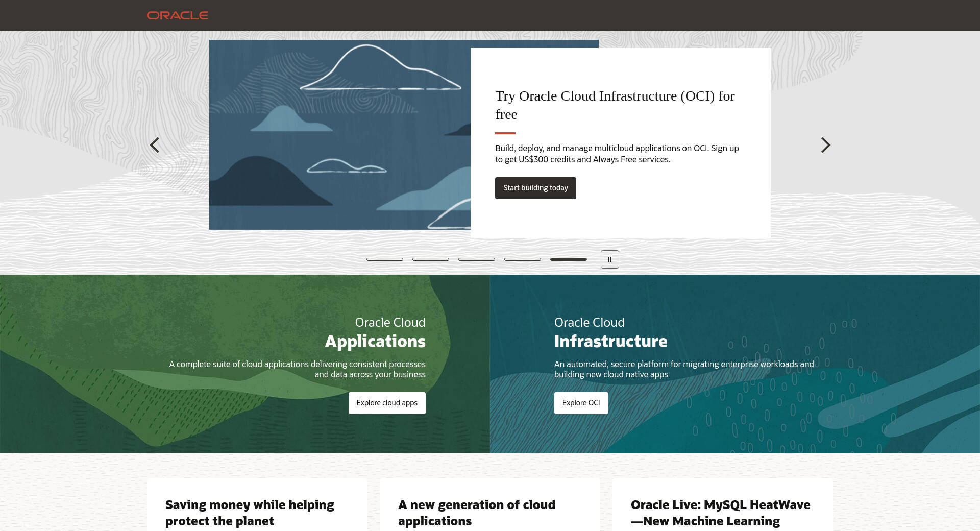Pause the carousel autoplay
The image size is (980, 531).
(609, 259)
